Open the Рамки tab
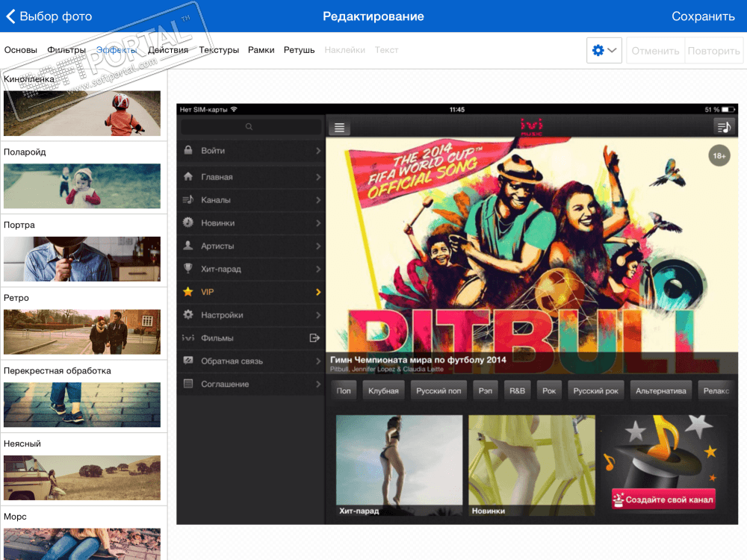 pyautogui.click(x=261, y=50)
